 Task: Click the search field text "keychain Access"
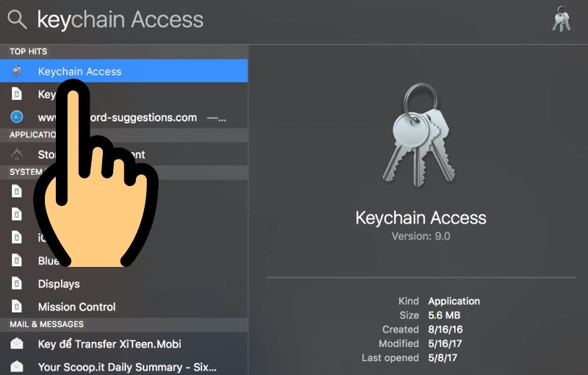(x=120, y=20)
